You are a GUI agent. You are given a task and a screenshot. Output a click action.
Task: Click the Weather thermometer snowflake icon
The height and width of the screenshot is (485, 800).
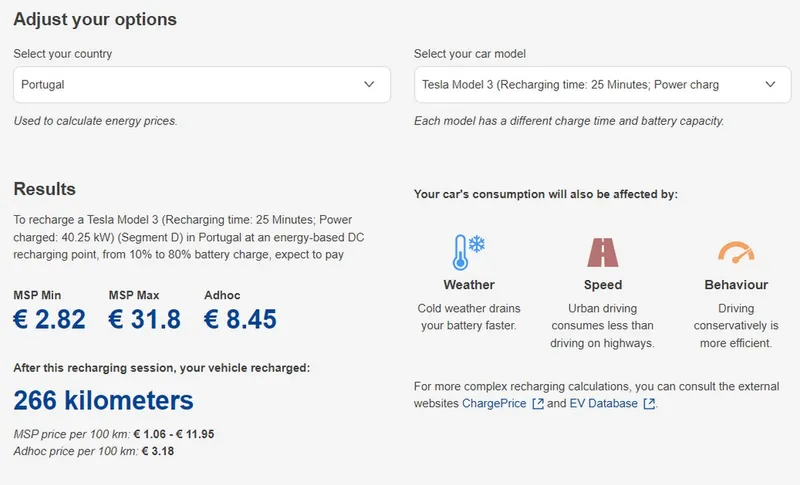pyautogui.click(x=468, y=254)
